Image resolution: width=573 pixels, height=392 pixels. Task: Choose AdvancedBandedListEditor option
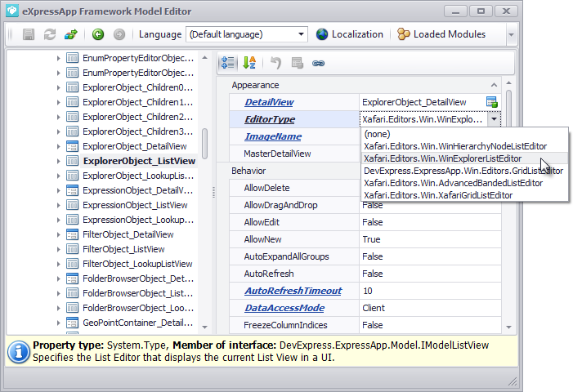pos(464,183)
